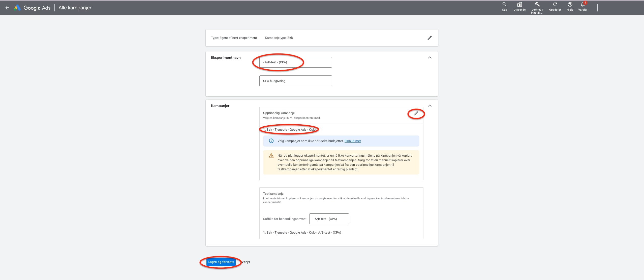The width and height of the screenshot is (644, 280).
Task: Click the back arrow in header
Action: point(7,8)
